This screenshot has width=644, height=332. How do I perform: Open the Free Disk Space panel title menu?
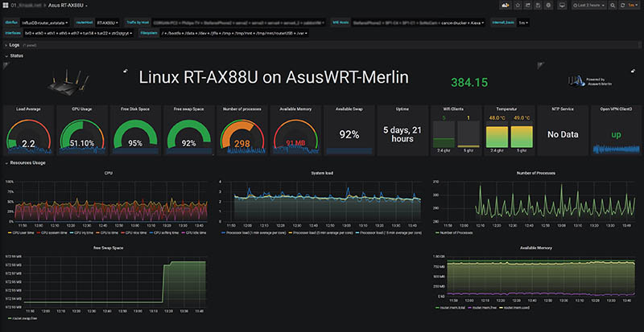point(135,109)
